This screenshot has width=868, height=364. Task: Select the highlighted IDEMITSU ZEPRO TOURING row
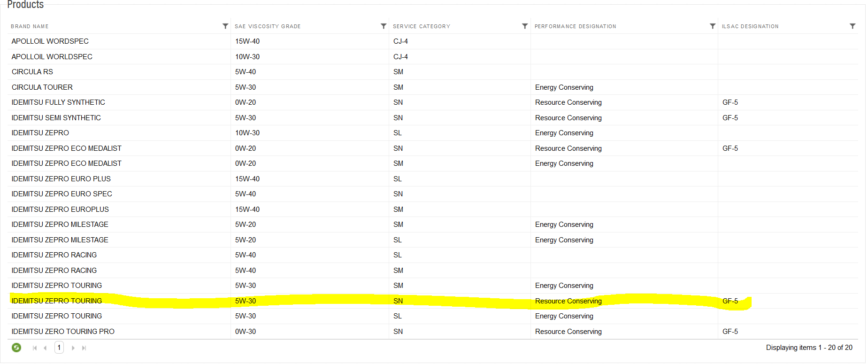click(x=57, y=301)
